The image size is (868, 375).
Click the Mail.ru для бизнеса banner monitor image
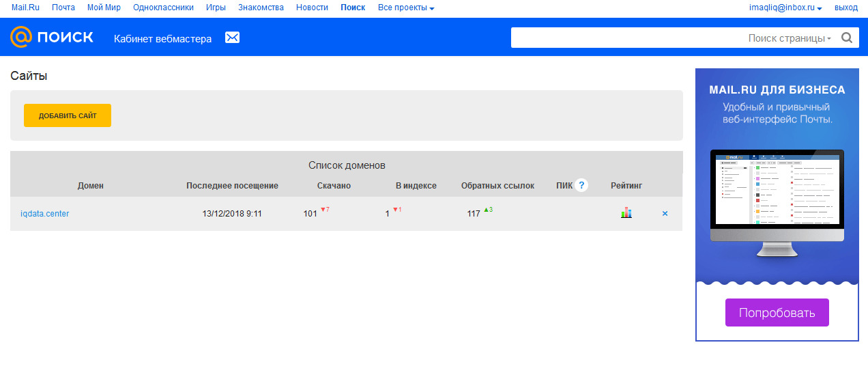tap(777, 205)
